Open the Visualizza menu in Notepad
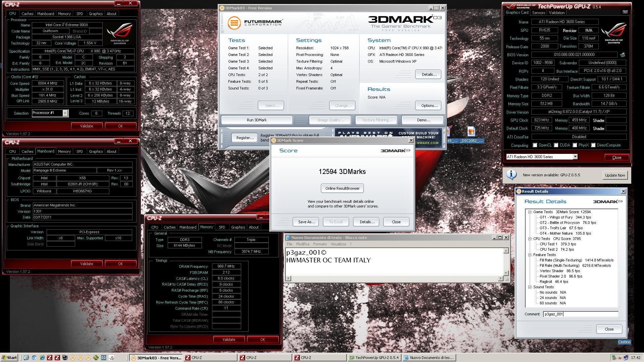Screen dimensions: 644x362 click(338, 244)
